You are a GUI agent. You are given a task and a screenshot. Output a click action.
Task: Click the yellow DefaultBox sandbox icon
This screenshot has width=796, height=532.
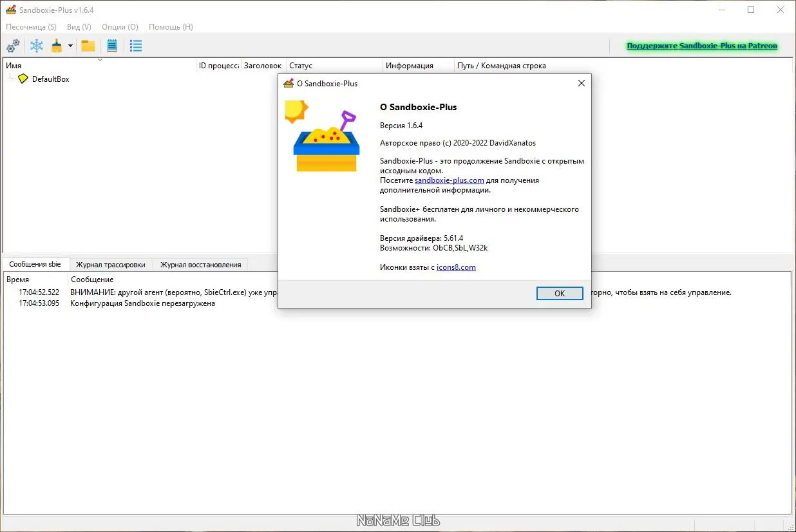point(23,79)
